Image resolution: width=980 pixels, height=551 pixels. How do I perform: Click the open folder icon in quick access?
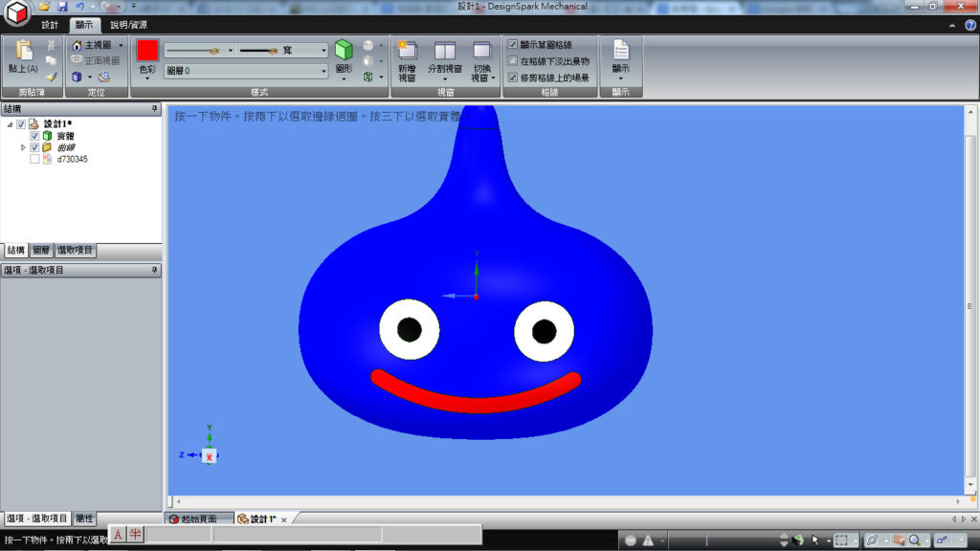coord(44,7)
